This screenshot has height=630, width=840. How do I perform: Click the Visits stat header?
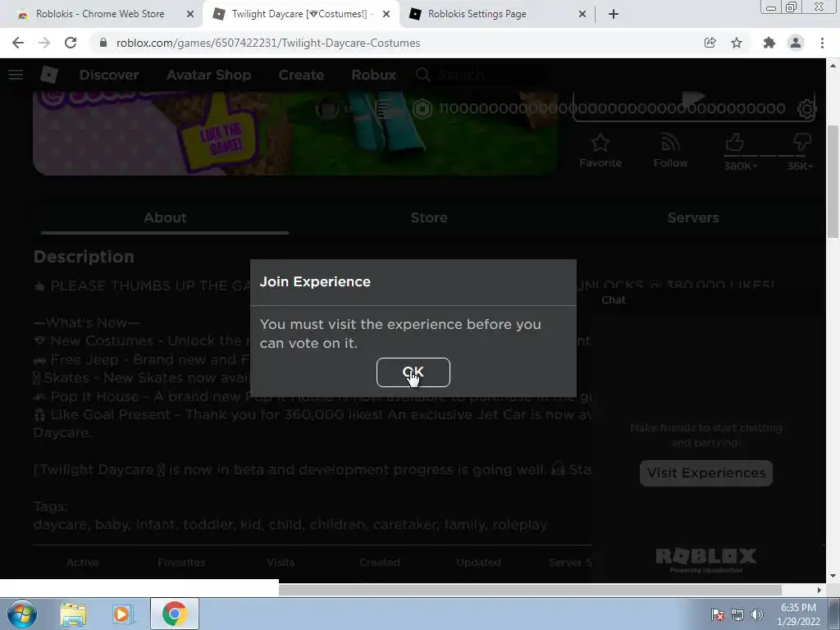point(281,563)
